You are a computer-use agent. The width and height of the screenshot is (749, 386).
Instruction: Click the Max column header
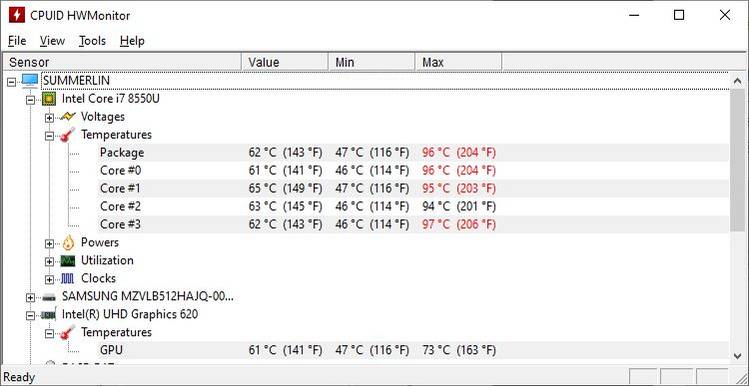[458, 62]
